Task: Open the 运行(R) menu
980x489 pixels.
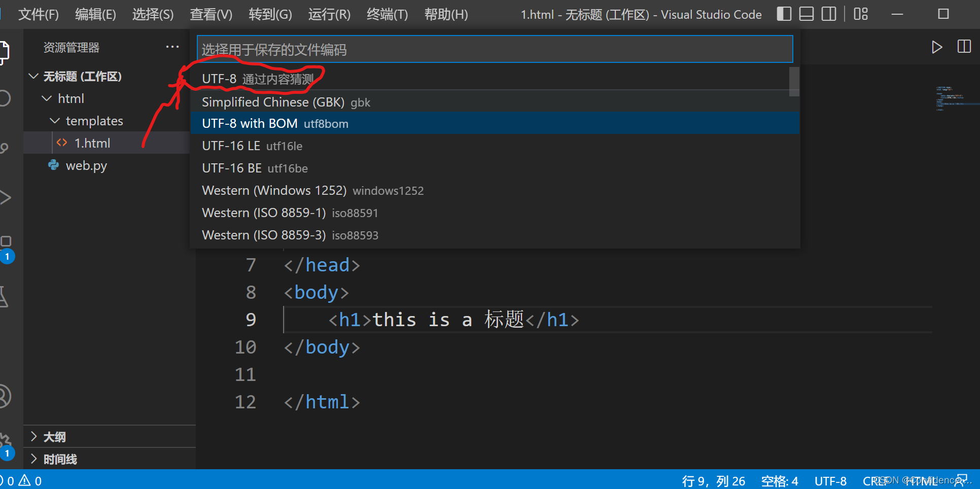Action: pyautogui.click(x=329, y=14)
